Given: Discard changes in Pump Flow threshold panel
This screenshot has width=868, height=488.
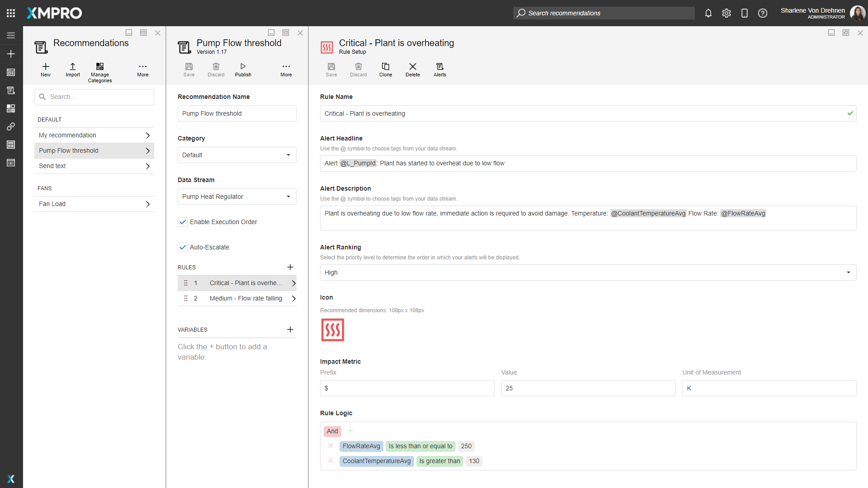Looking at the screenshot, I should (x=216, y=70).
